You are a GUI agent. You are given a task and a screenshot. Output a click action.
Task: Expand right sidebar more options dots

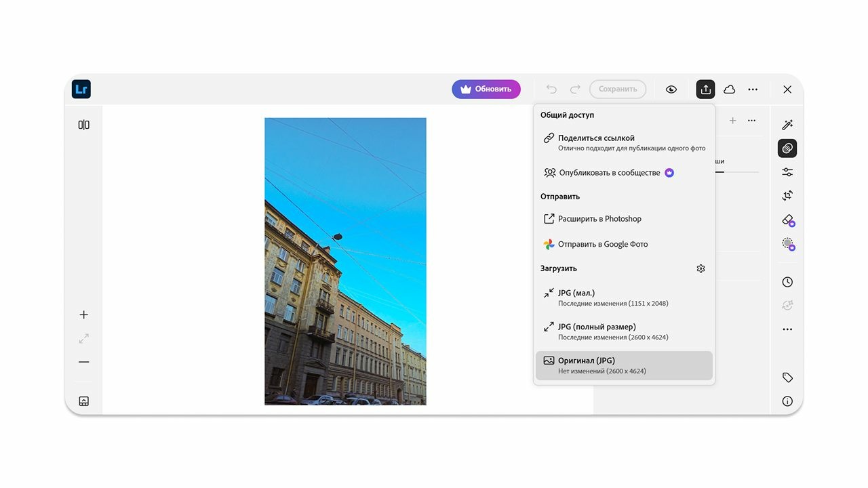787,329
